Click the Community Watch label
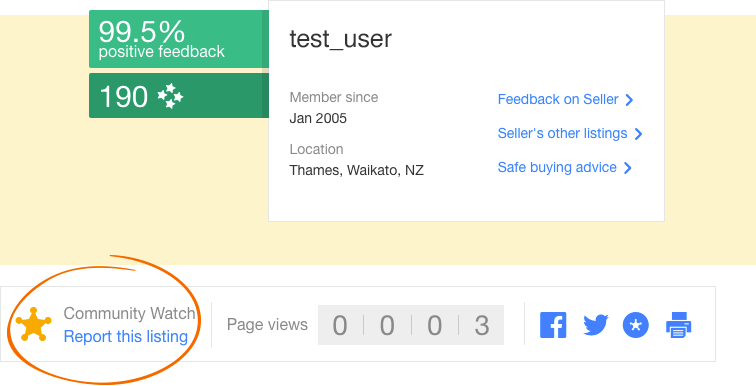This screenshot has height=386, width=756. pos(129,313)
